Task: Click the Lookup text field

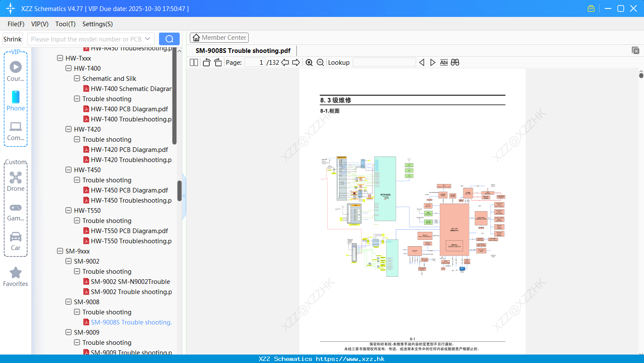Action: coord(384,63)
